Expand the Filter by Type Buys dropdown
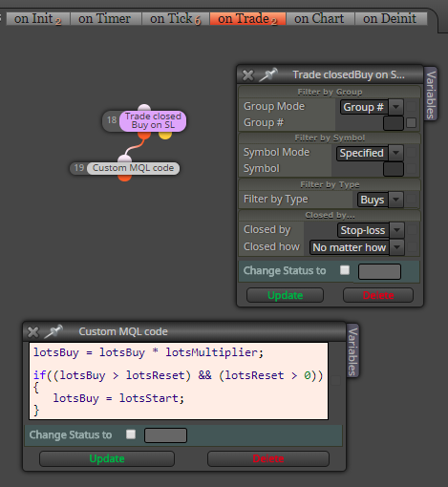Viewport: 448px width, 487px height. point(395,200)
